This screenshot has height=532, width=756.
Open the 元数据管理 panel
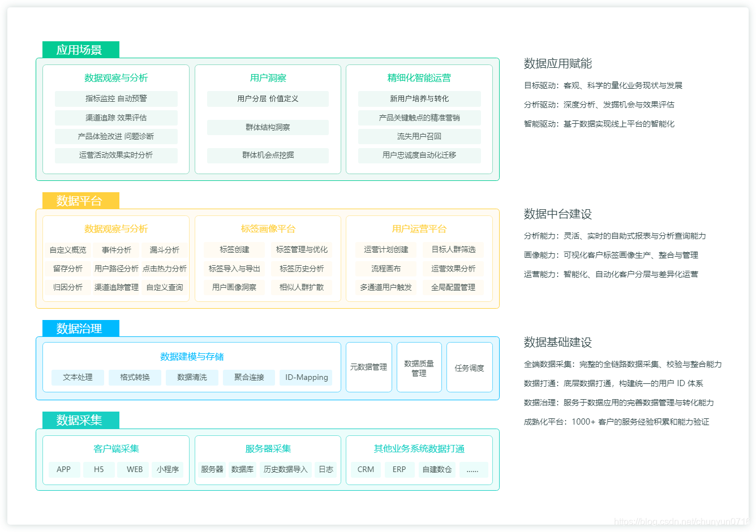click(368, 366)
